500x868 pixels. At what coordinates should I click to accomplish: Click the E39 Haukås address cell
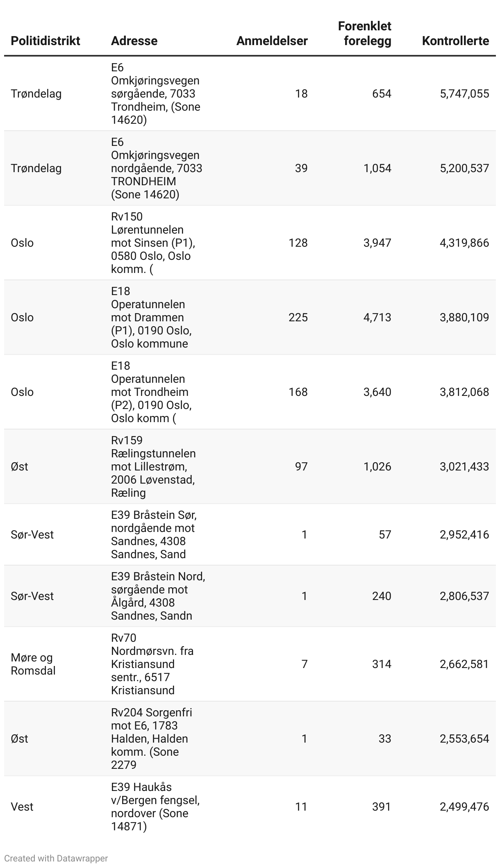tap(155, 807)
